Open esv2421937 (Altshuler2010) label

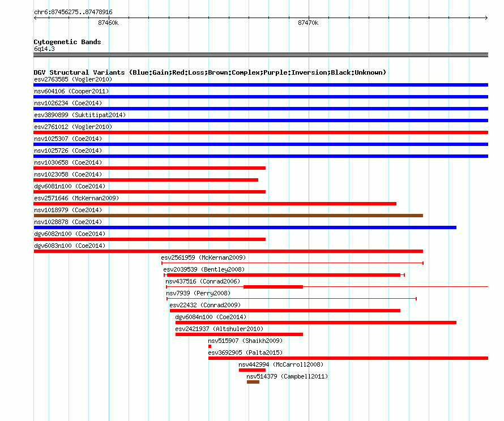219,329
